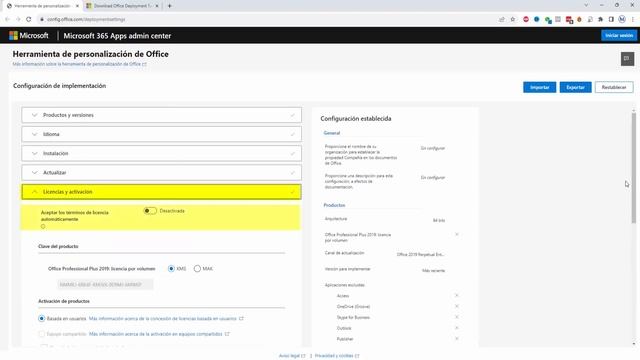
Task: Remove Access from excluded apps
Action: (x=457, y=296)
